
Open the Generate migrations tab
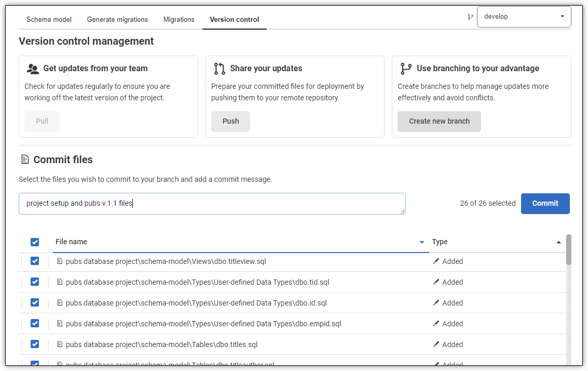(117, 19)
